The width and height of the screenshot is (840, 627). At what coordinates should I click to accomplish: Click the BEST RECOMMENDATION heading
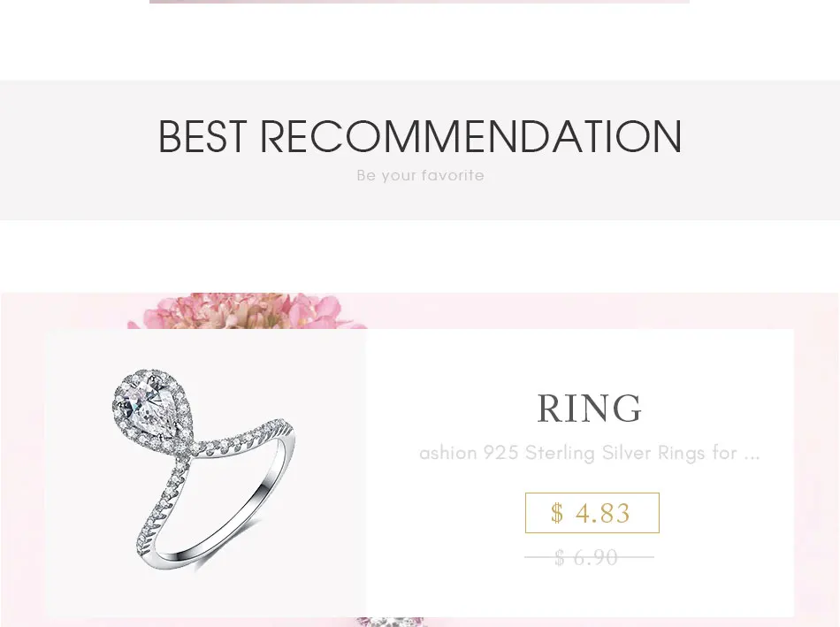click(x=420, y=137)
